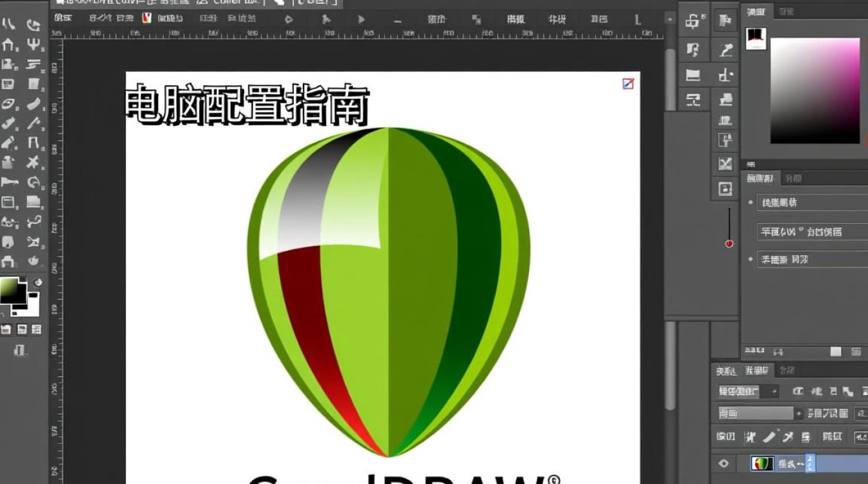The width and height of the screenshot is (868, 484).
Task: Open the Brush panel icon in the dock
Action: 727,48
